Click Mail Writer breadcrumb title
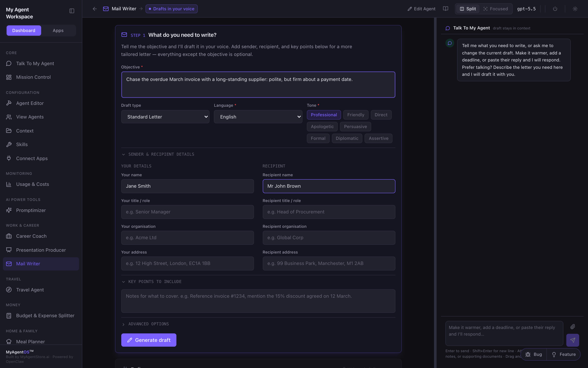This screenshot has width=588, height=368. pyautogui.click(x=124, y=9)
